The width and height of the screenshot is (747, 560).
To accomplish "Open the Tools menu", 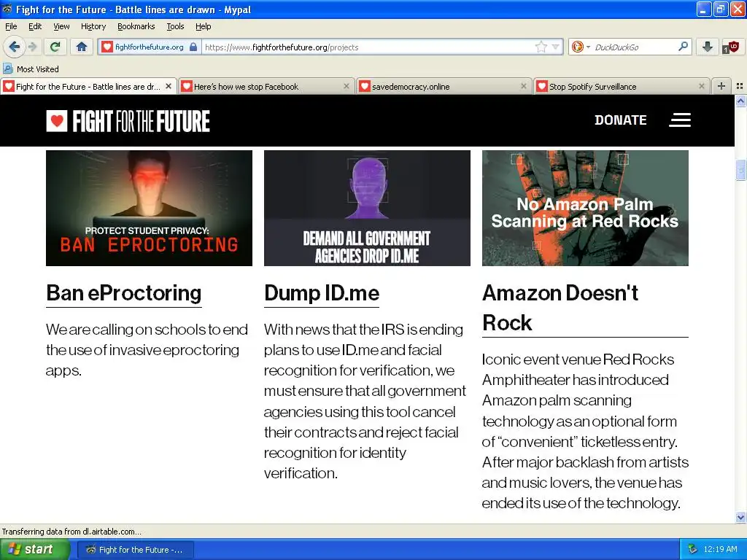I will pos(175,26).
